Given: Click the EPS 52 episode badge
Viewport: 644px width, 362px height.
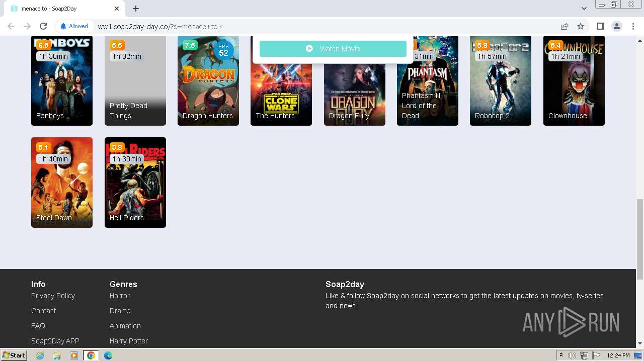Looking at the screenshot, I should (x=223, y=51).
